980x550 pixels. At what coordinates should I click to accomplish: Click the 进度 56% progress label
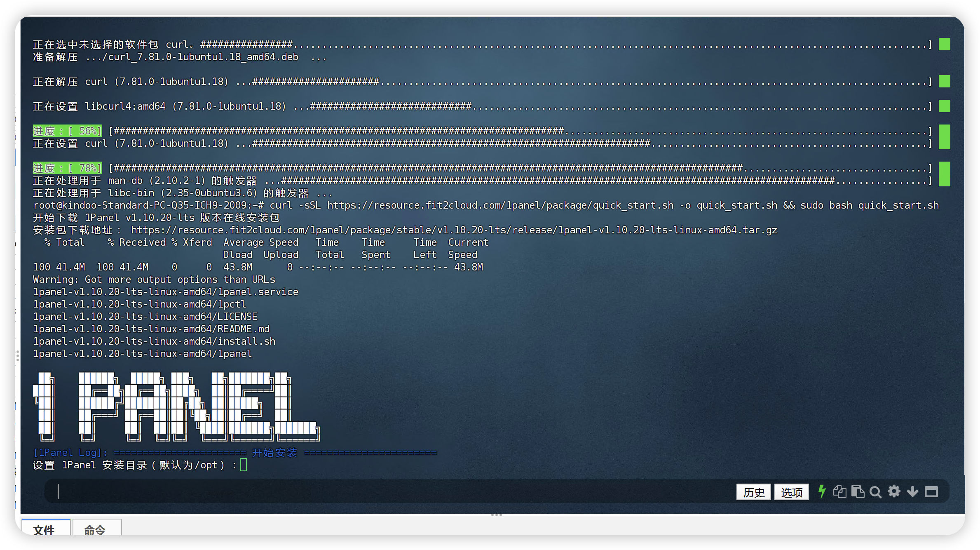(67, 131)
